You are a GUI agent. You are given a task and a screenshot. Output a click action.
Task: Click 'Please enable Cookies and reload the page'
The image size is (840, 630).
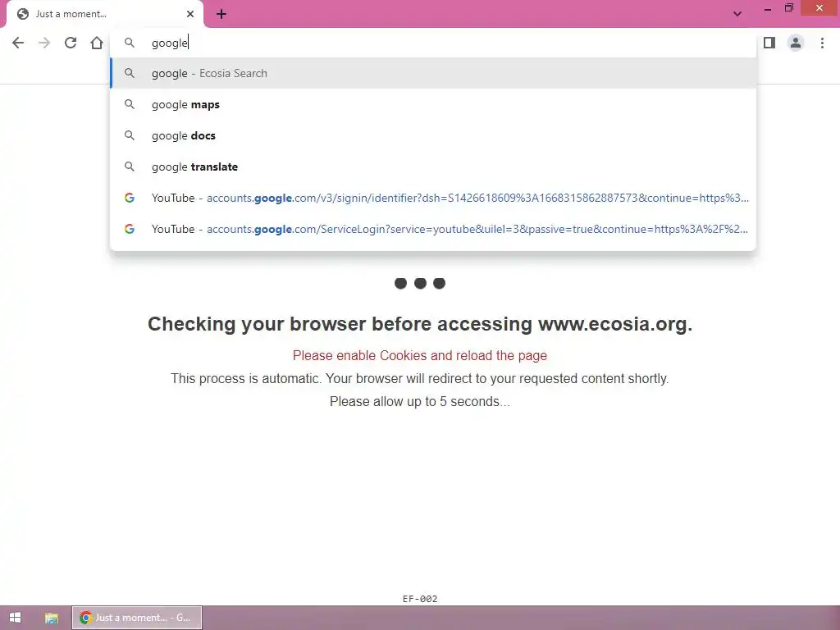tap(420, 355)
